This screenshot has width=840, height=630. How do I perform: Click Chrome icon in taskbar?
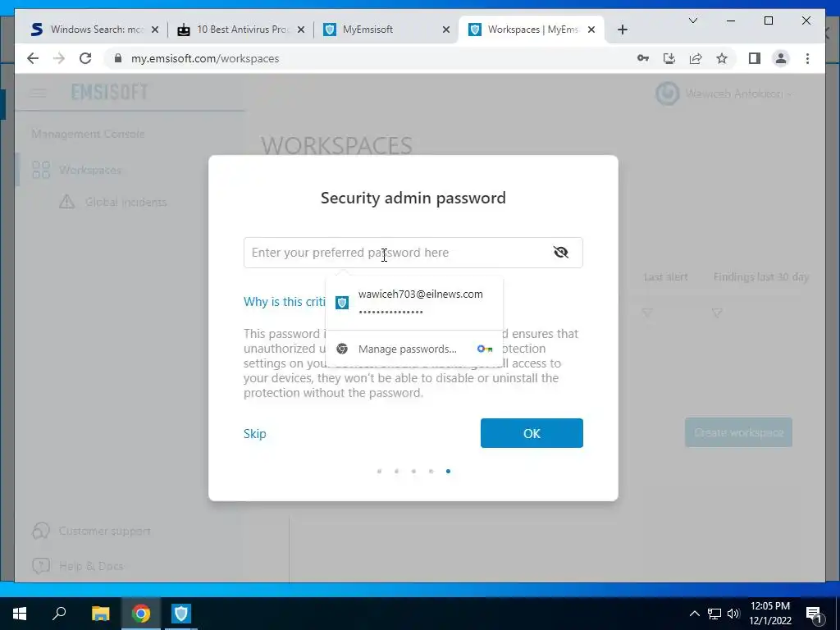141,614
